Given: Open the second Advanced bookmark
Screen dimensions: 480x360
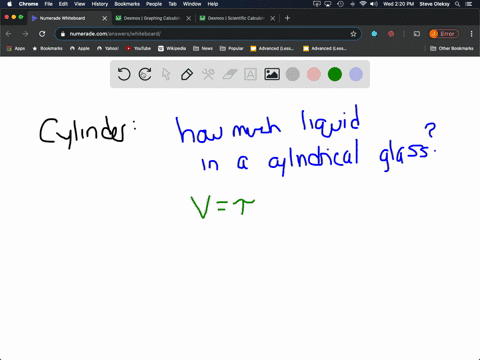Looking at the screenshot, I should click(x=325, y=48).
